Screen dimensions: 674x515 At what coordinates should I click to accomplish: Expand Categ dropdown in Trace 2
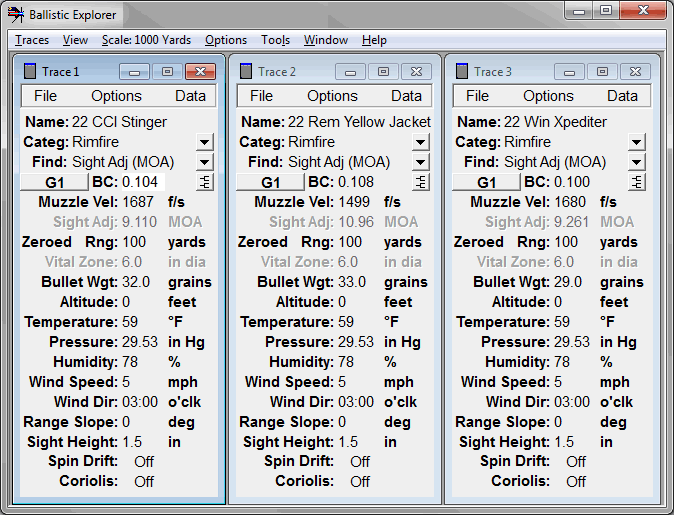tap(420, 142)
